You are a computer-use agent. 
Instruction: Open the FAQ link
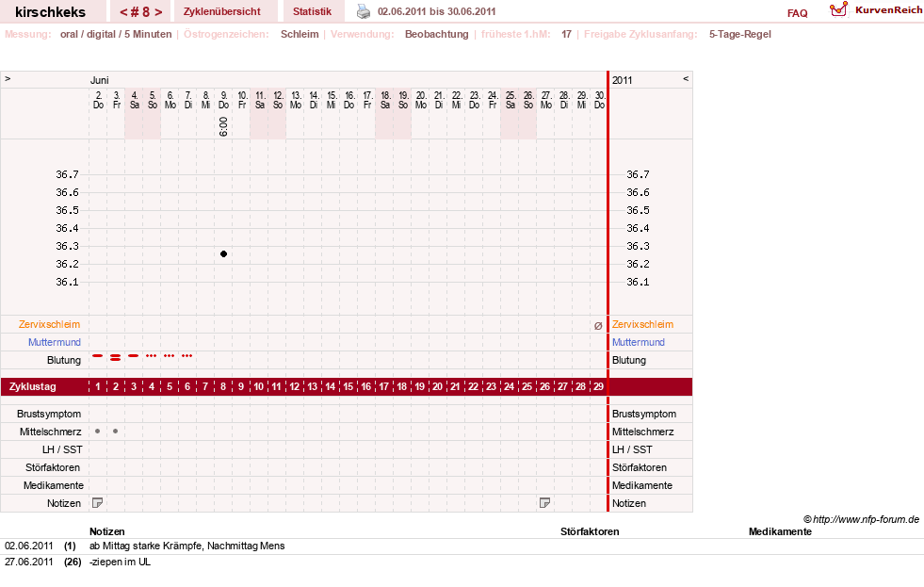pyautogui.click(x=797, y=13)
